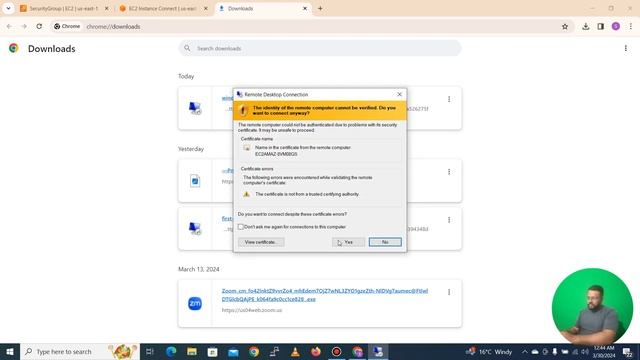Viewport: 640px width, 360px height.
Task: Go back in Chrome
Action: [x=9, y=26]
